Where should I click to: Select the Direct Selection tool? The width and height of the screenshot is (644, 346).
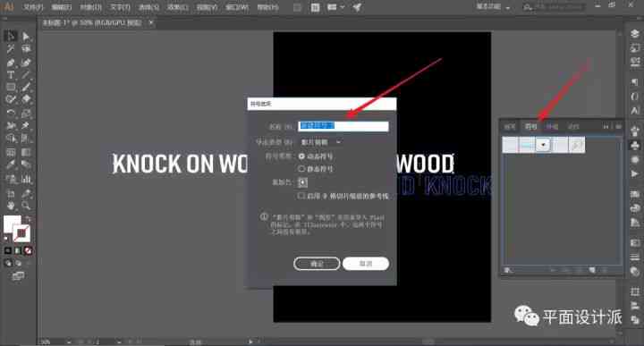pos(26,36)
